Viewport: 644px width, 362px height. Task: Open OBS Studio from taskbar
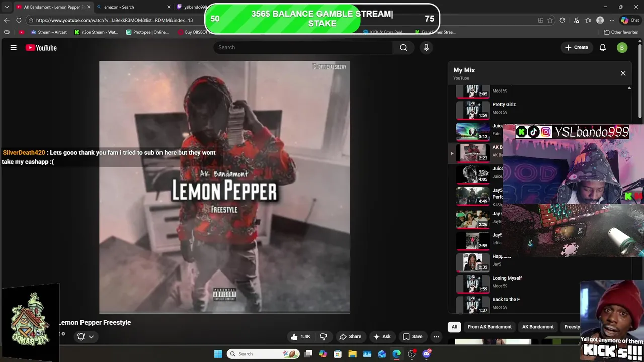[412, 354]
